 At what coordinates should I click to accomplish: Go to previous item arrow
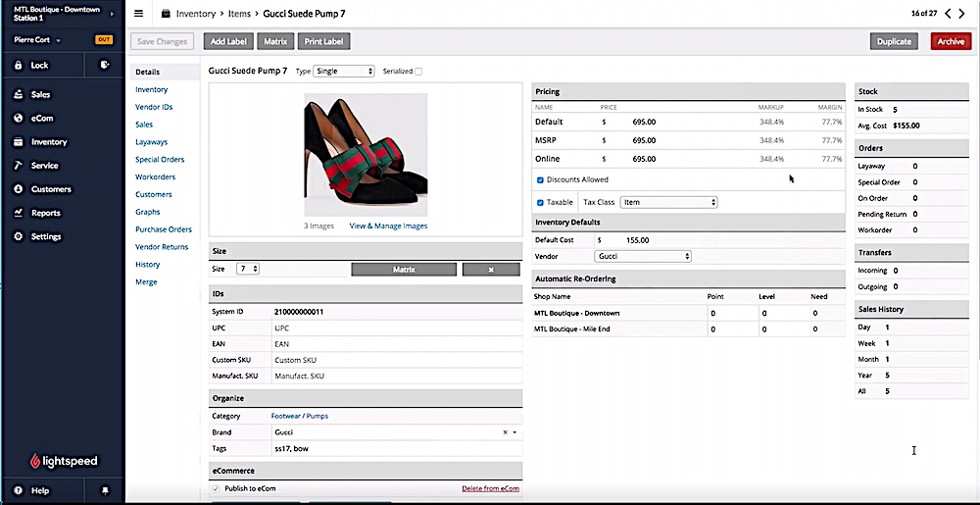pyautogui.click(x=948, y=13)
